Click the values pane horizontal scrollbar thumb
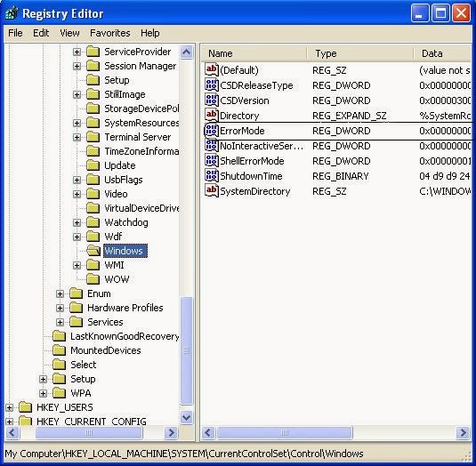Viewport: 476px width, 466px height. click(285, 432)
